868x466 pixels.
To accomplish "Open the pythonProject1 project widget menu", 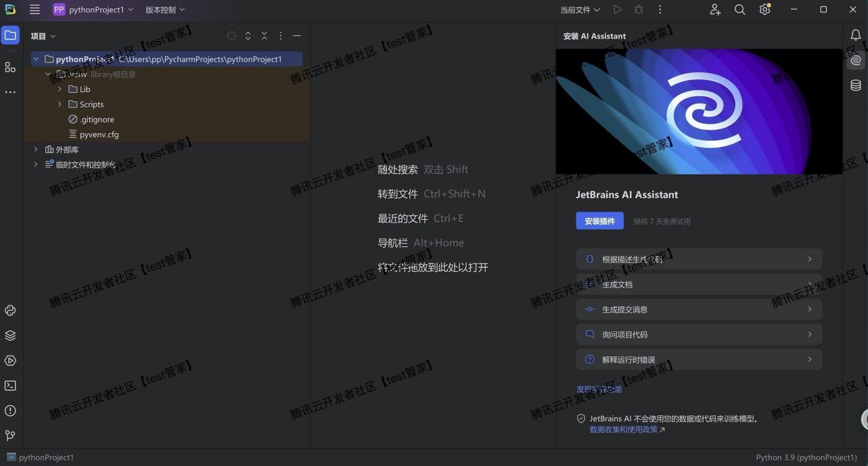I will click(x=93, y=9).
